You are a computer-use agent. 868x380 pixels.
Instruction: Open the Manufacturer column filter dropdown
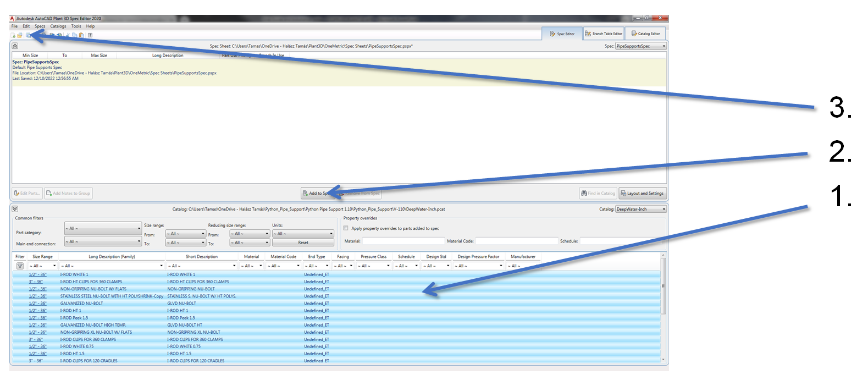(523, 266)
